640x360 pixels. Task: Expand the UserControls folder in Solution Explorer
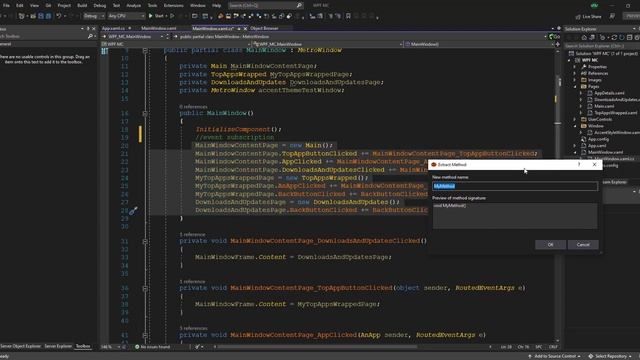pyautogui.click(x=575, y=119)
